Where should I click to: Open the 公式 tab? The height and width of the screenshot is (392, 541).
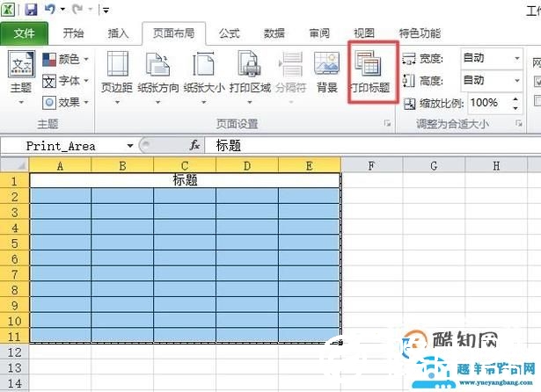[x=229, y=33]
